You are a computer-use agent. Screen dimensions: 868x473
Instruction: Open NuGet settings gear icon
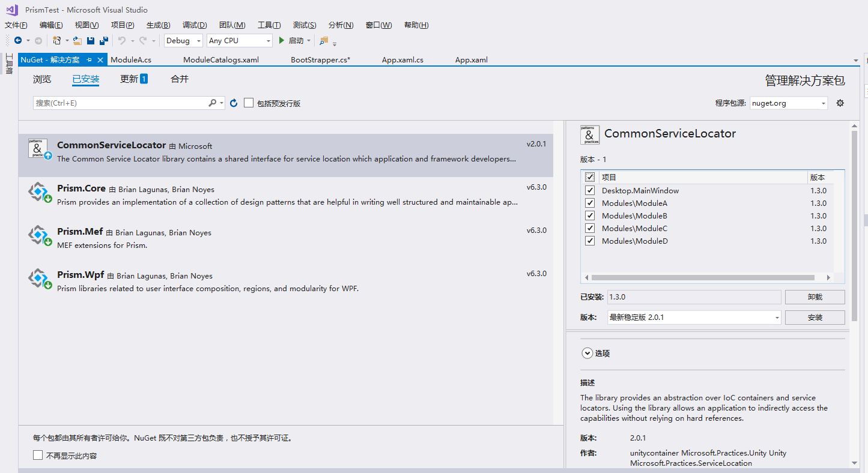(x=840, y=103)
